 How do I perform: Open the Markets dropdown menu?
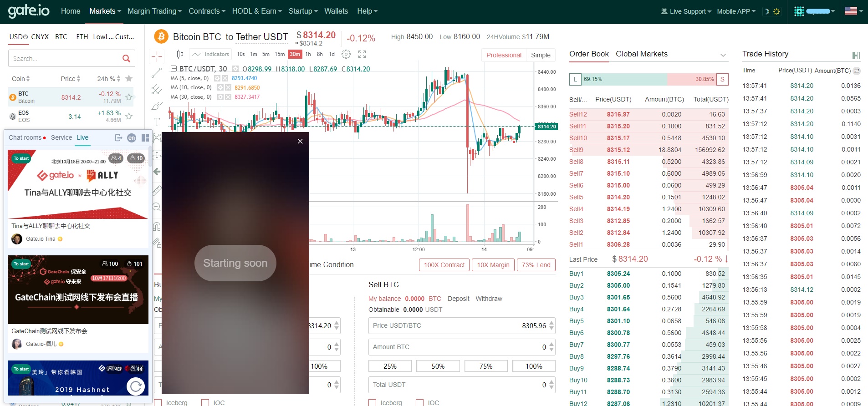pos(105,11)
